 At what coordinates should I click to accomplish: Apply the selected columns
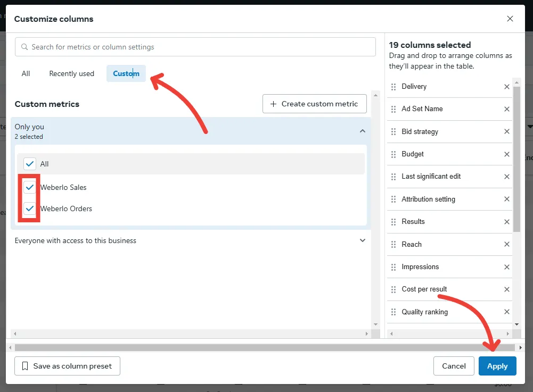pos(497,366)
